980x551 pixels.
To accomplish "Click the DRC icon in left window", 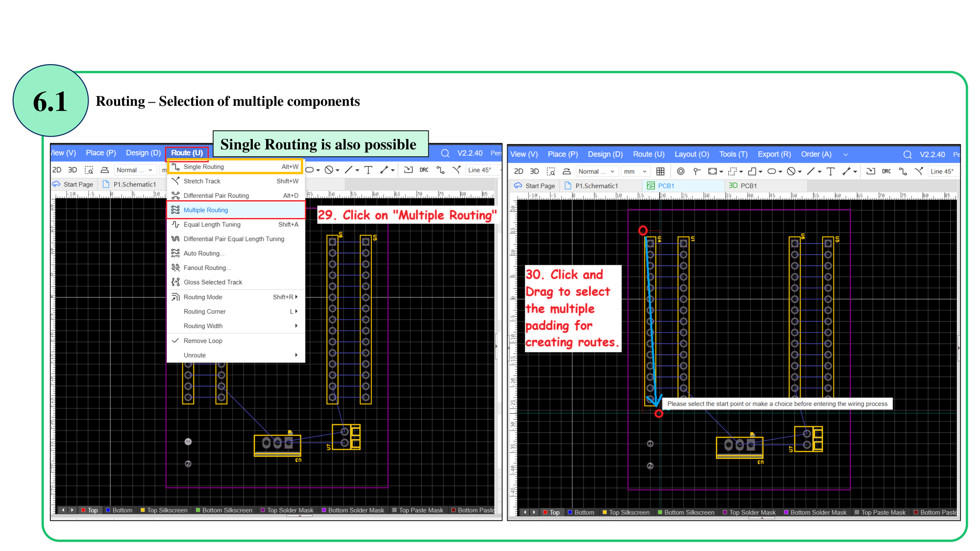I will coord(424,170).
